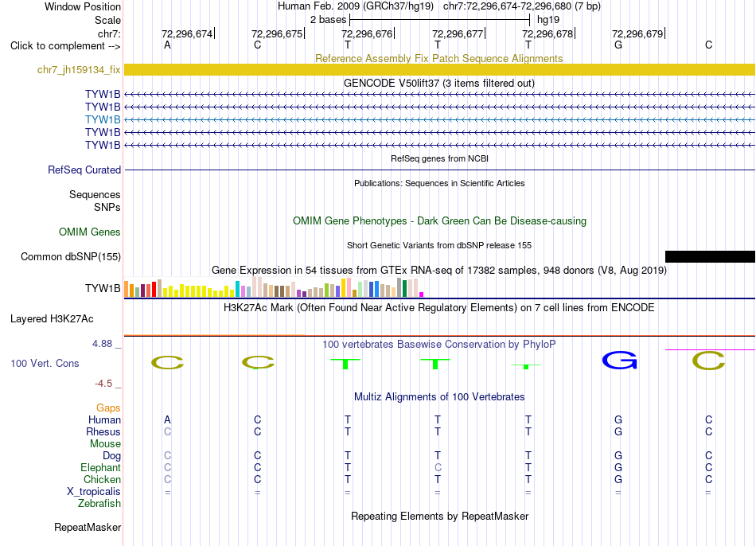Open the chr7_jh159134_fix track label

79,69
